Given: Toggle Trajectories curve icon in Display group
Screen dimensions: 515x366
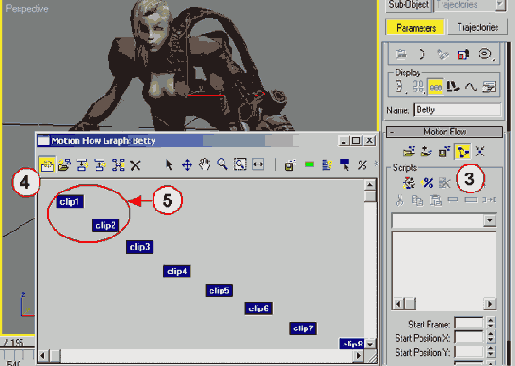Looking at the screenshot, I should pyautogui.click(x=471, y=87).
